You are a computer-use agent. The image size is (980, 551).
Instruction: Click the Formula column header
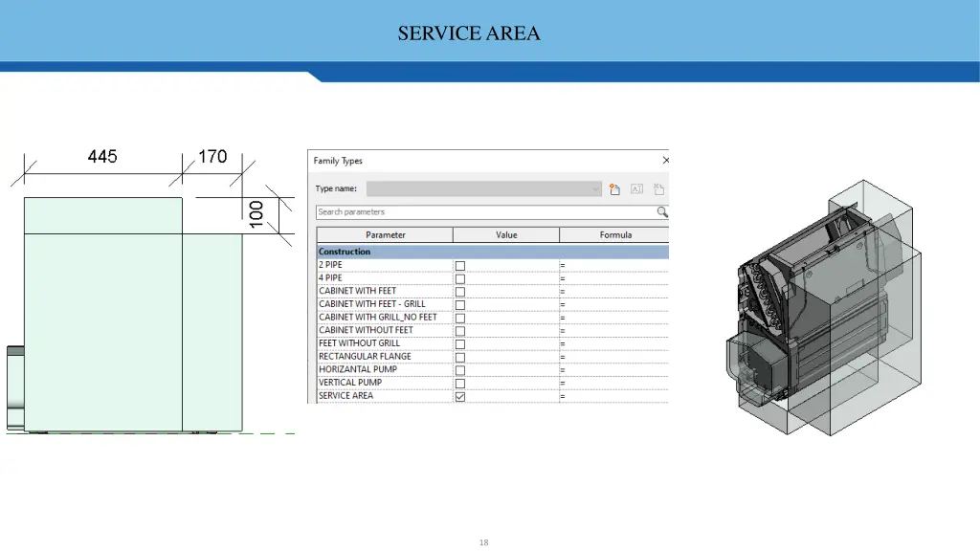tap(615, 235)
